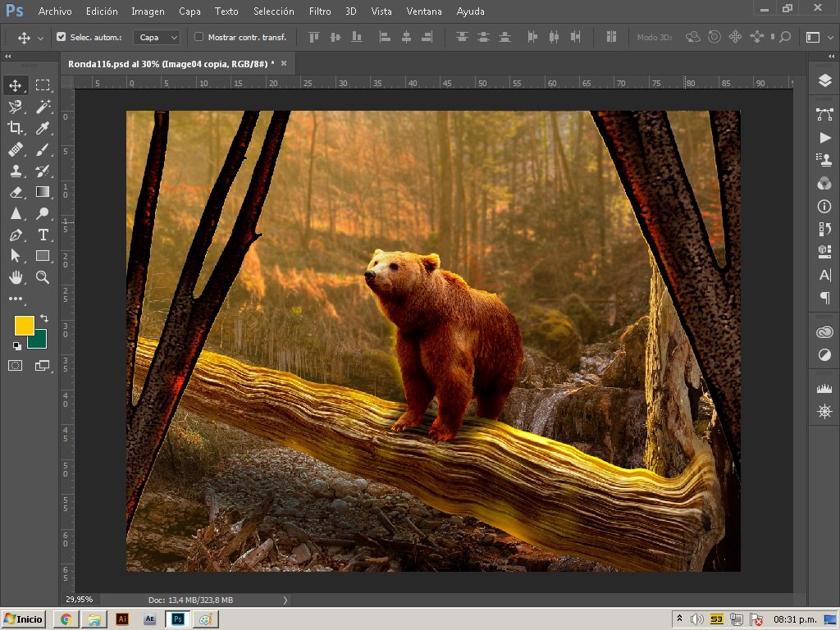840x630 pixels.
Task: Open the Ventana menu
Action: tap(424, 11)
